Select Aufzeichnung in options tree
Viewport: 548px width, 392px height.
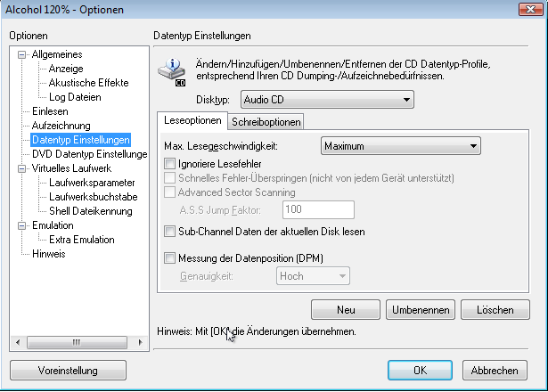pos(61,126)
